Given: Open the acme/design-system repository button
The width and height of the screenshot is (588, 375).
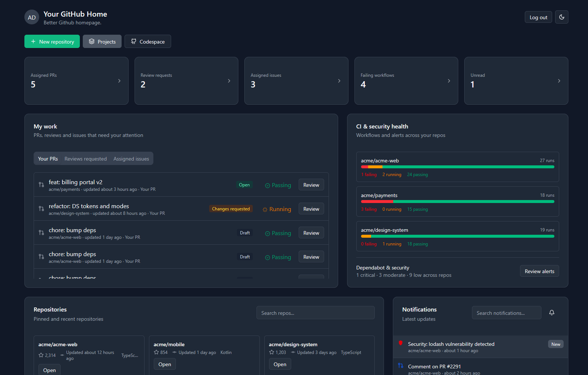Looking at the screenshot, I should coord(280,364).
